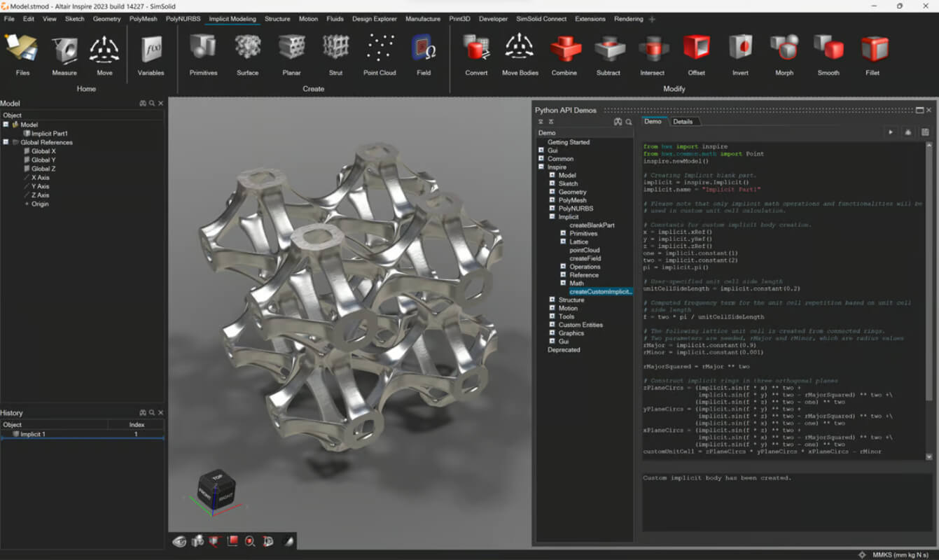
Task: Open the Print3D ribbon tab
Action: (461, 19)
